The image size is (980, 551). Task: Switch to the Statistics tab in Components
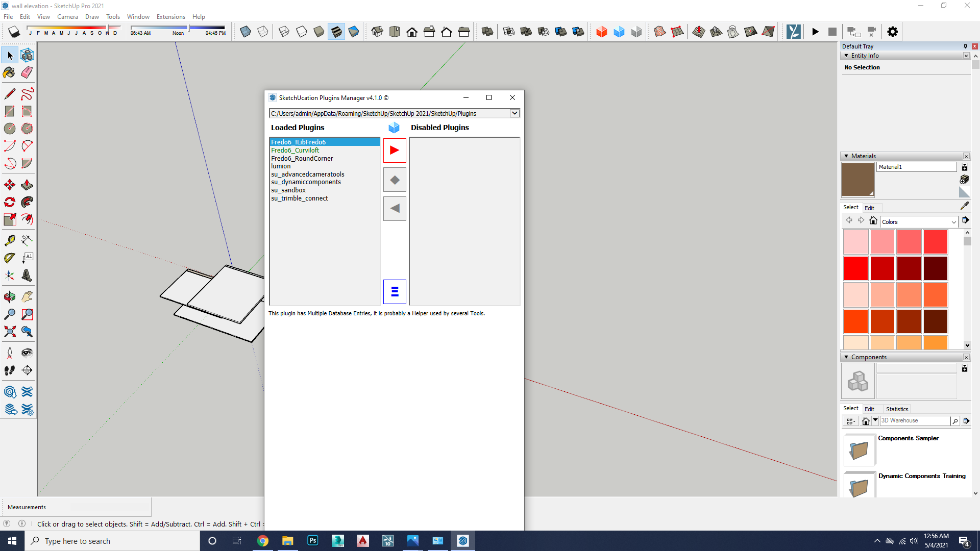coord(897,409)
